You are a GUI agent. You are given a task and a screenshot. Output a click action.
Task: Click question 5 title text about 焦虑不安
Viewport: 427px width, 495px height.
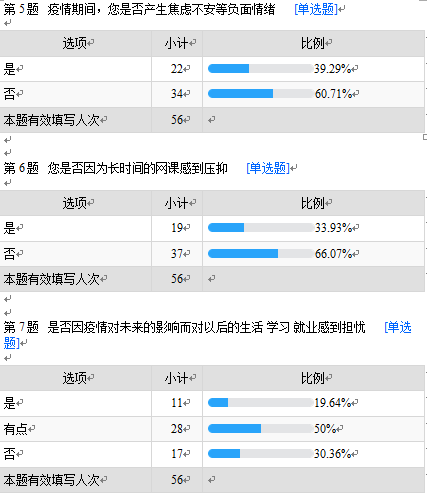pyautogui.click(x=161, y=9)
